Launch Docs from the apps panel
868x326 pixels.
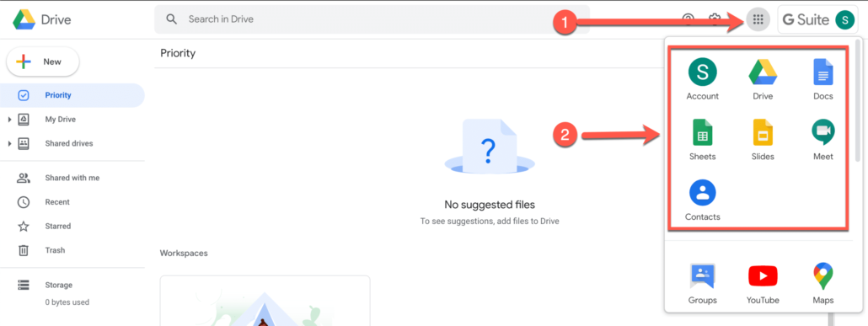[823, 79]
